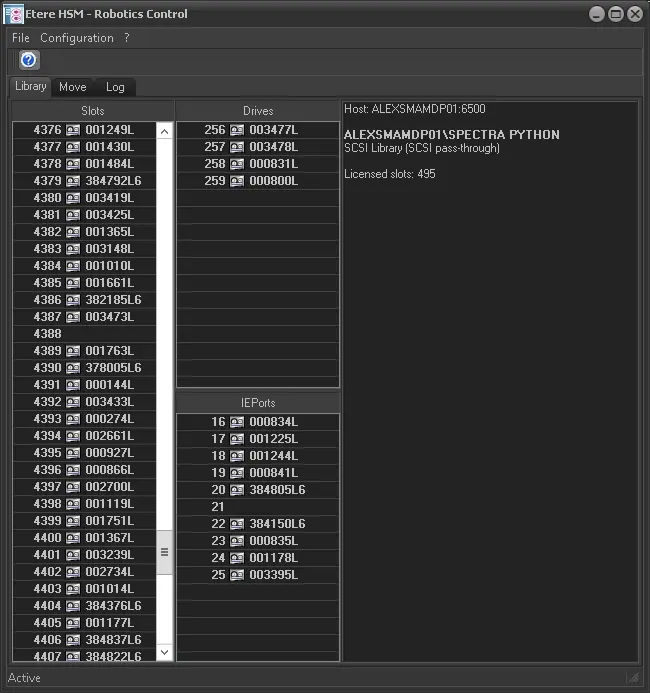The height and width of the screenshot is (693, 650).
Task: Click tape icon for slot 4390
Action: (x=73, y=368)
